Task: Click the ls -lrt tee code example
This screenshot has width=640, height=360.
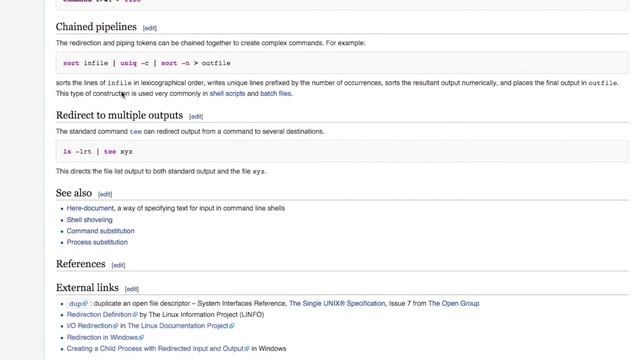Action: pos(342,151)
